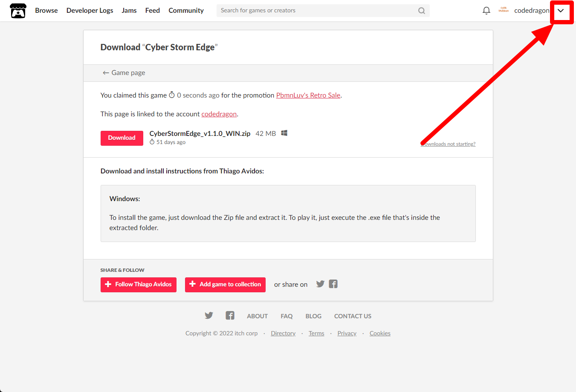Expand the account dropdown chevron

coord(561,11)
